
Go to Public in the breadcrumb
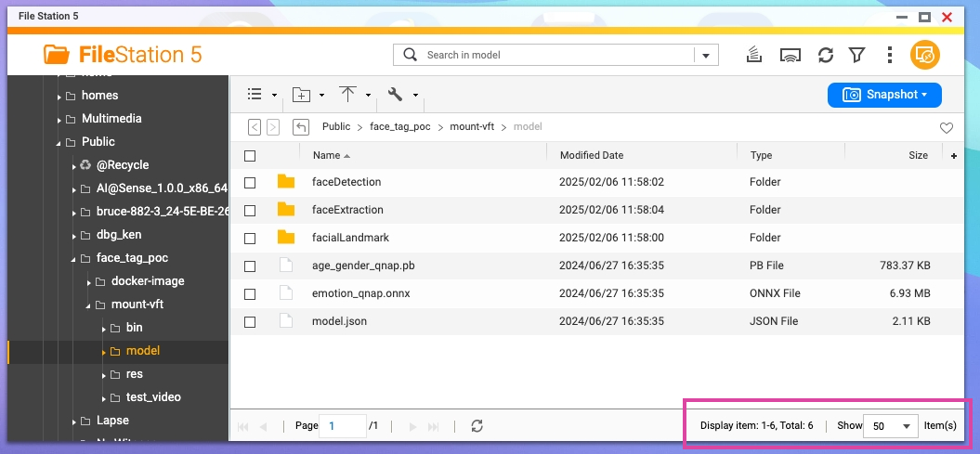click(336, 127)
